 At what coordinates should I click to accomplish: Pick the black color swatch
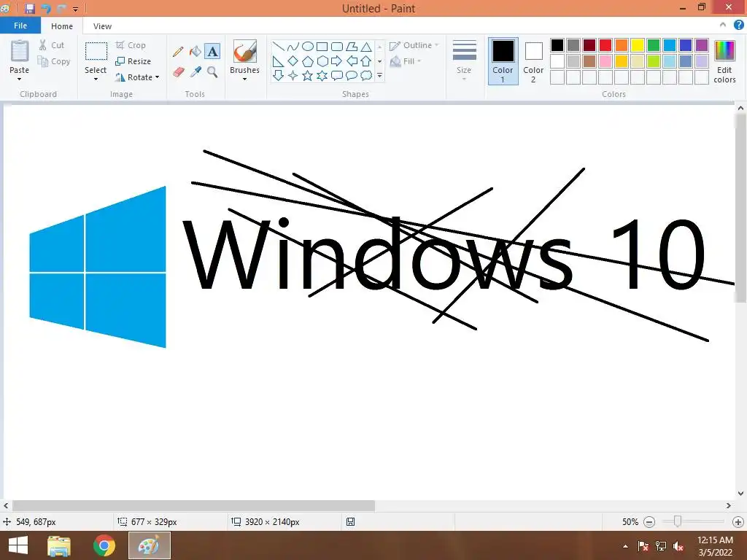pos(557,45)
